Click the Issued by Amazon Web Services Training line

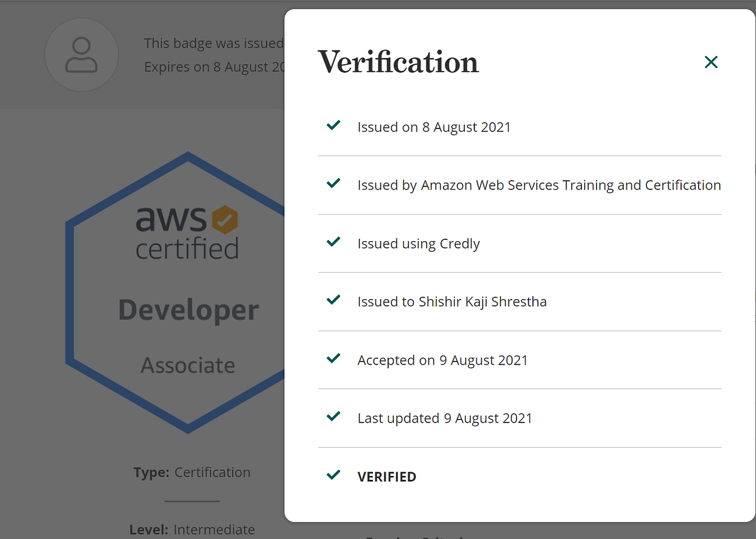[x=539, y=184]
